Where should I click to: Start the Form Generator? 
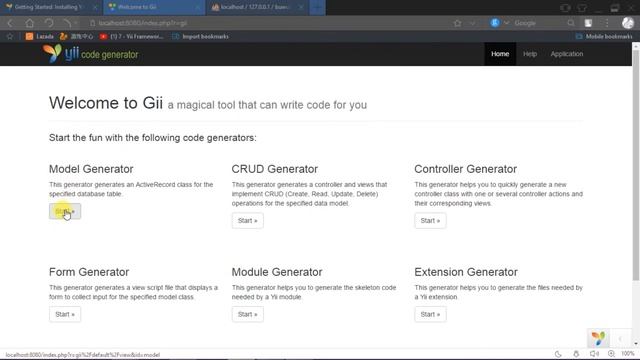(65, 314)
